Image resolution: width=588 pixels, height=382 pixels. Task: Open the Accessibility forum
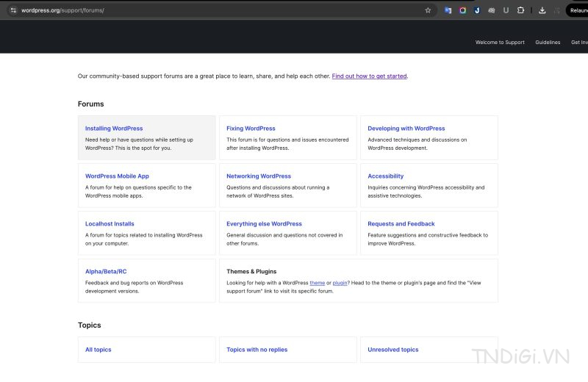[385, 176]
